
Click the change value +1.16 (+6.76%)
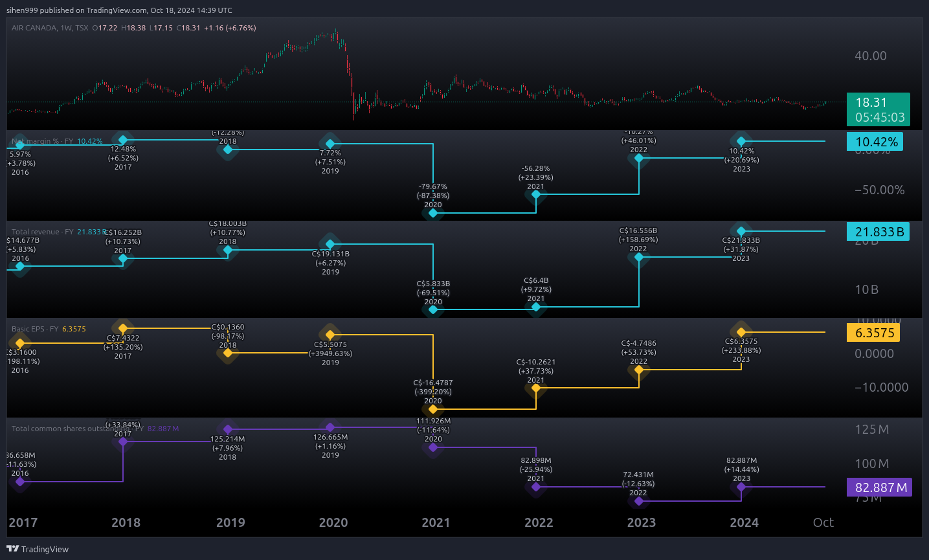coord(230,28)
